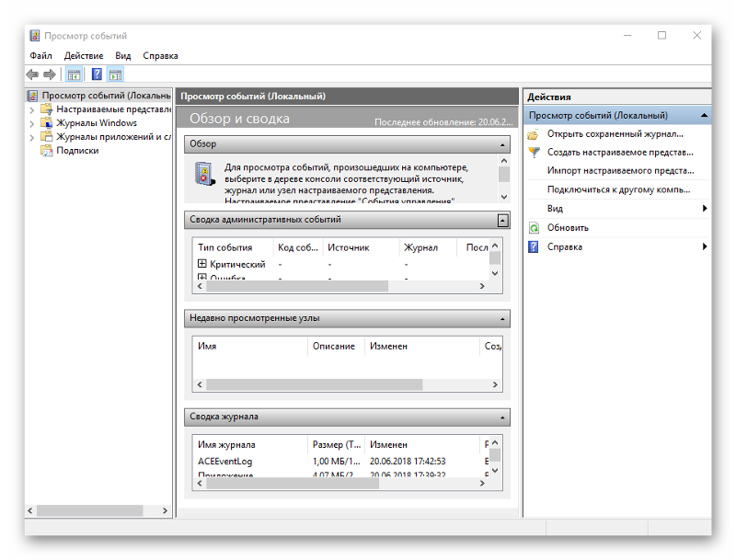The image size is (736, 560).
Task: Click the Back arrow in the toolbar
Action: (32, 74)
